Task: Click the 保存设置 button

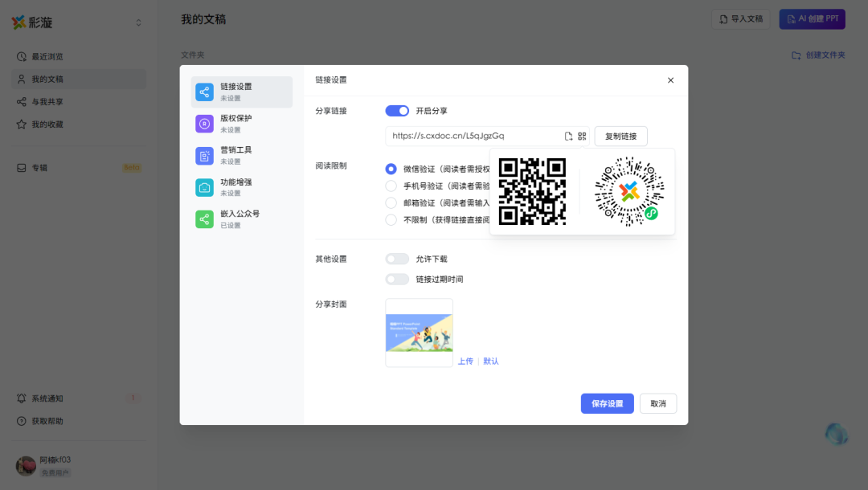Action: coord(608,404)
